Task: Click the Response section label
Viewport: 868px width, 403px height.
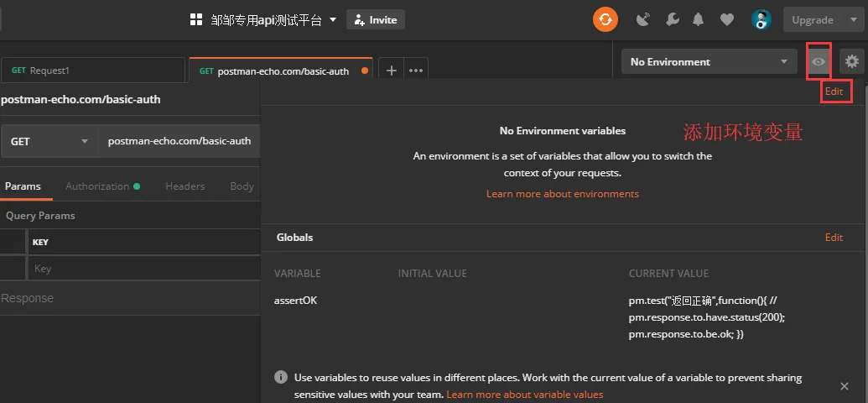Action: tap(27, 298)
